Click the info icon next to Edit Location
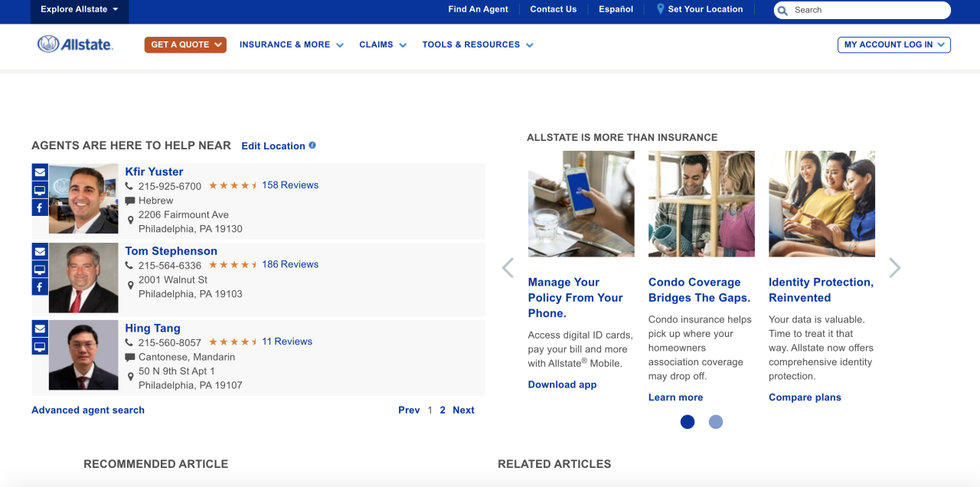 (x=311, y=145)
